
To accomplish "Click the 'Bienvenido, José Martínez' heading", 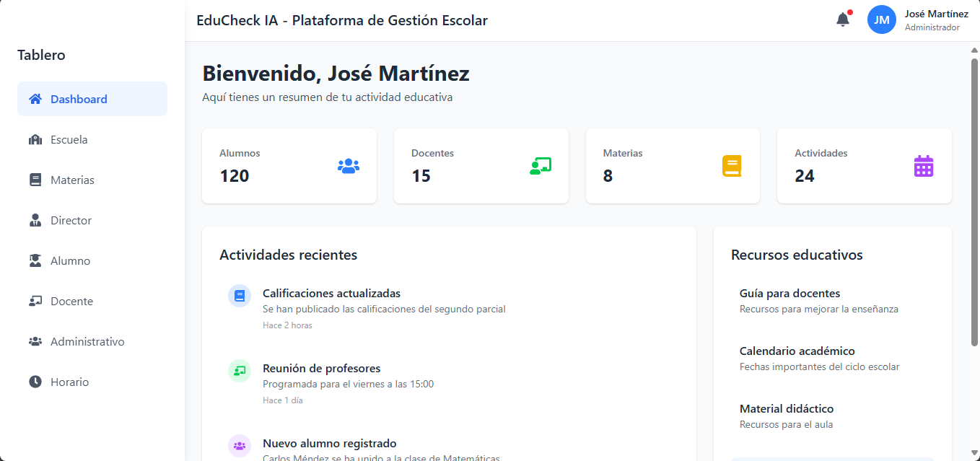I will (336, 74).
